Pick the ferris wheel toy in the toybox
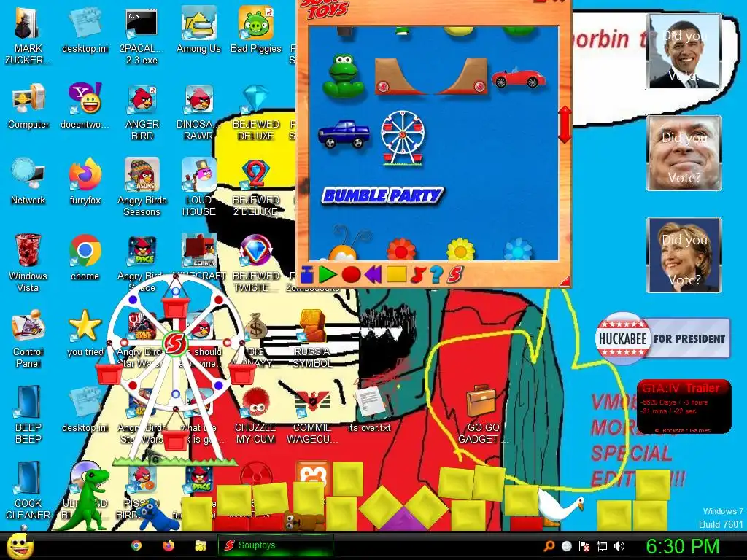The image size is (747, 560). click(403, 138)
